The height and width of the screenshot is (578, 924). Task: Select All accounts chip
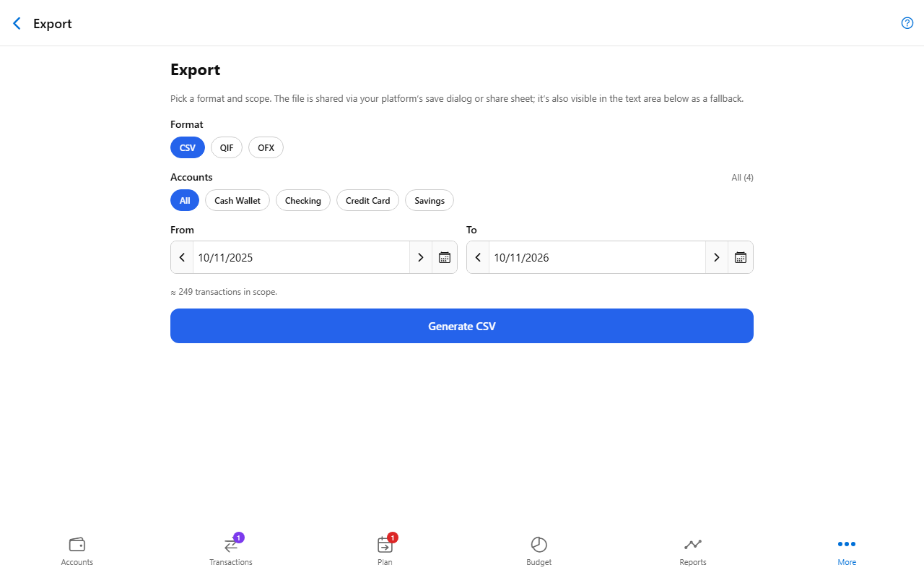coord(185,200)
